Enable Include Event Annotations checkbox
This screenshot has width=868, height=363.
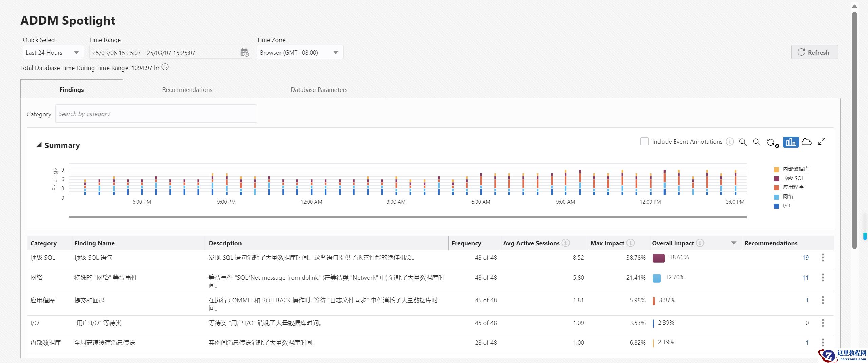coord(644,142)
